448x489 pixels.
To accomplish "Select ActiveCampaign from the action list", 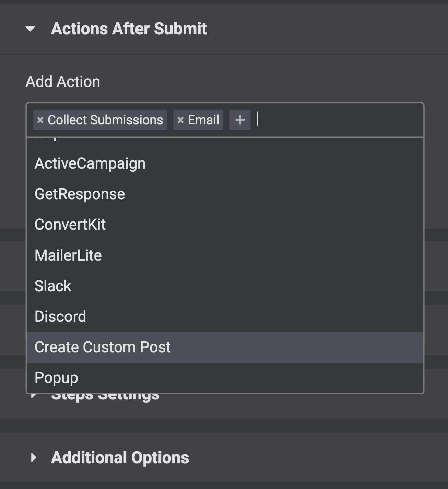I will [x=90, y=163].
